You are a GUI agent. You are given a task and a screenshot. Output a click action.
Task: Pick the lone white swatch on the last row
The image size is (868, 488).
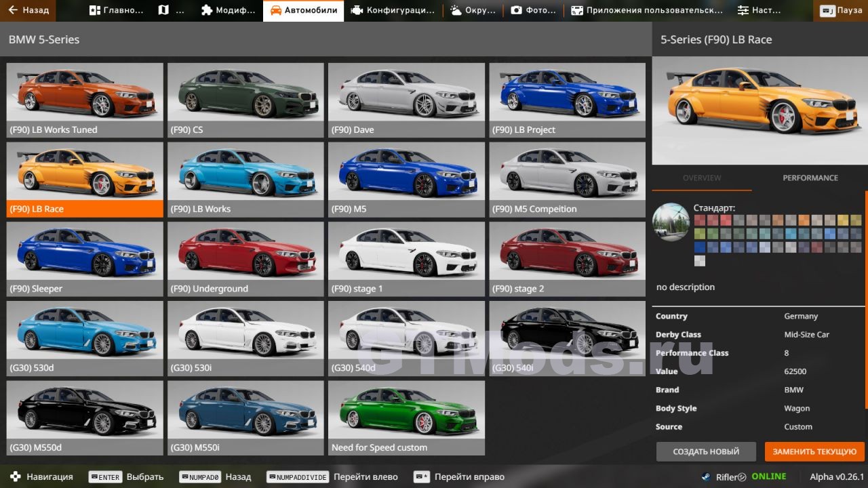[700, 261]
